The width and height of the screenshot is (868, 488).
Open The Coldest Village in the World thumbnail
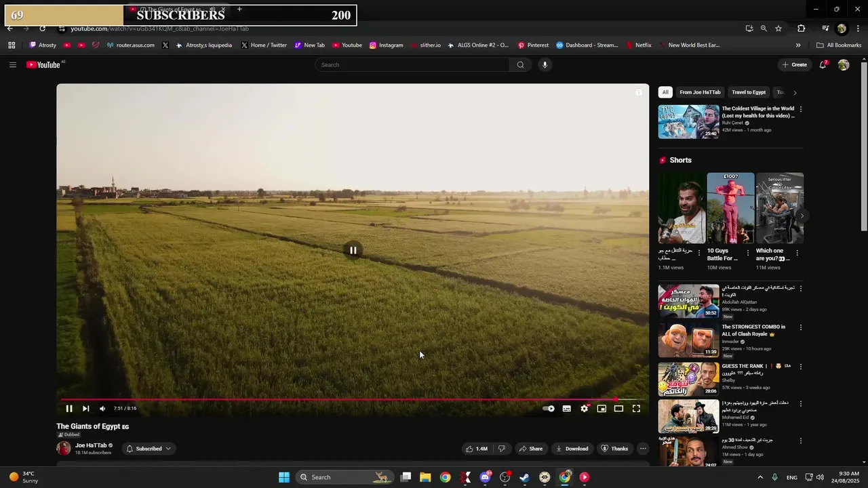[x=688, y=122]
